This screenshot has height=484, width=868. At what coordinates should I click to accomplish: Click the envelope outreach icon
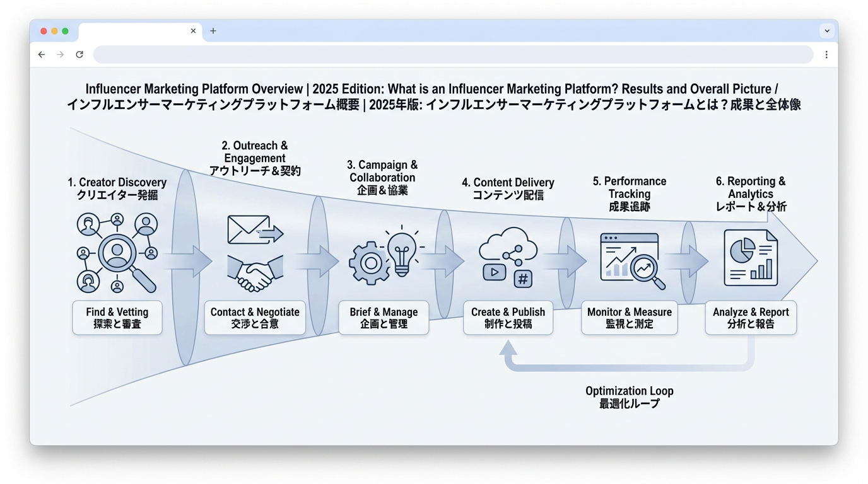coord(254,231)
